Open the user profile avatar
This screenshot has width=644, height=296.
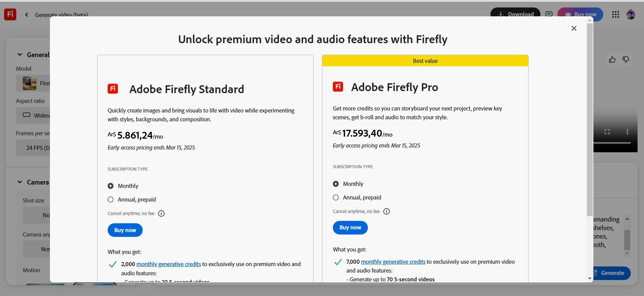[x=631, y=15]
